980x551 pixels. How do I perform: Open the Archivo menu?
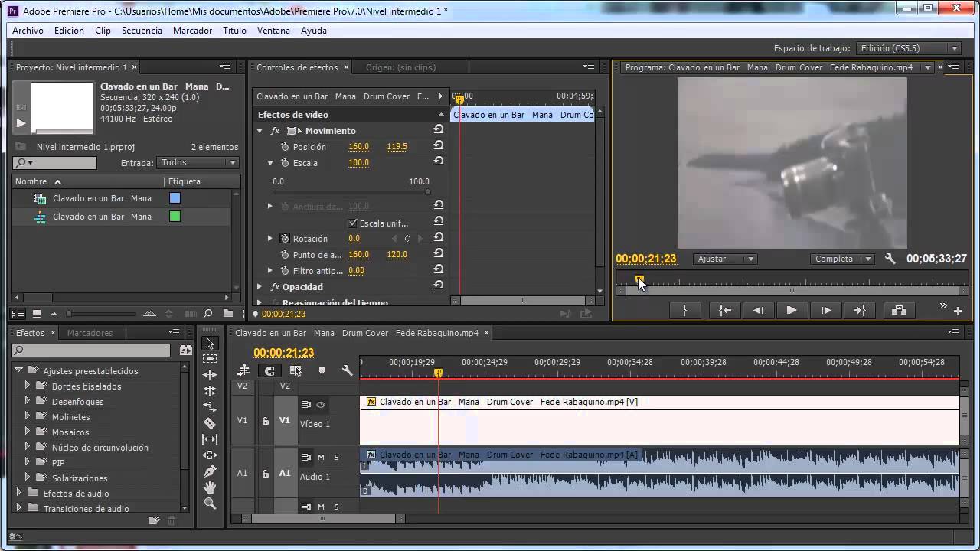(x=28, y=31)
